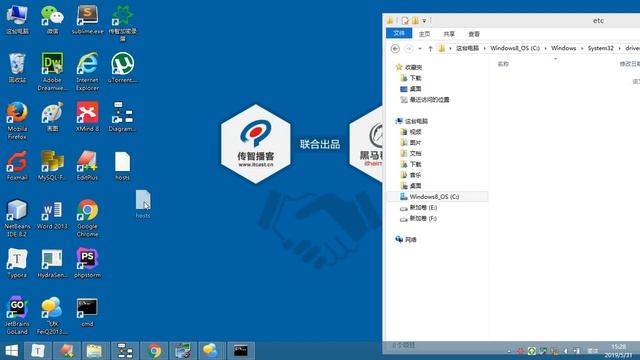
Task: Open the WeChat desktop shortcut
Action: point(52,20)
